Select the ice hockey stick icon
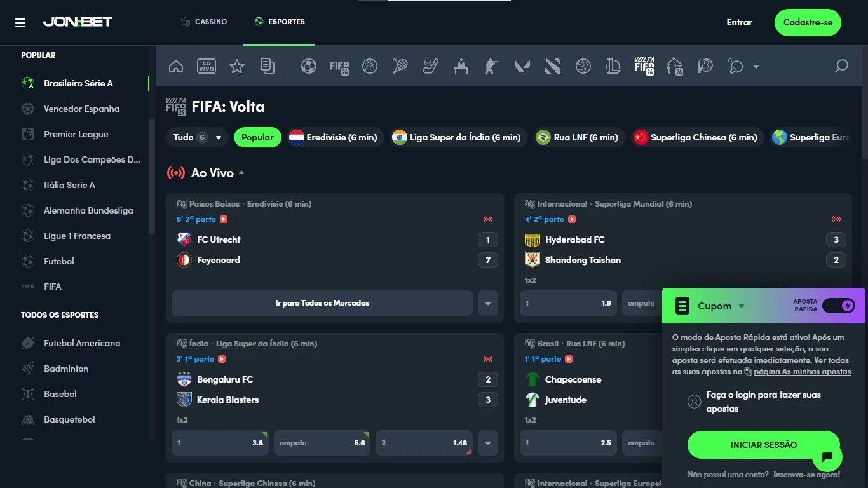 coord(431,66)
